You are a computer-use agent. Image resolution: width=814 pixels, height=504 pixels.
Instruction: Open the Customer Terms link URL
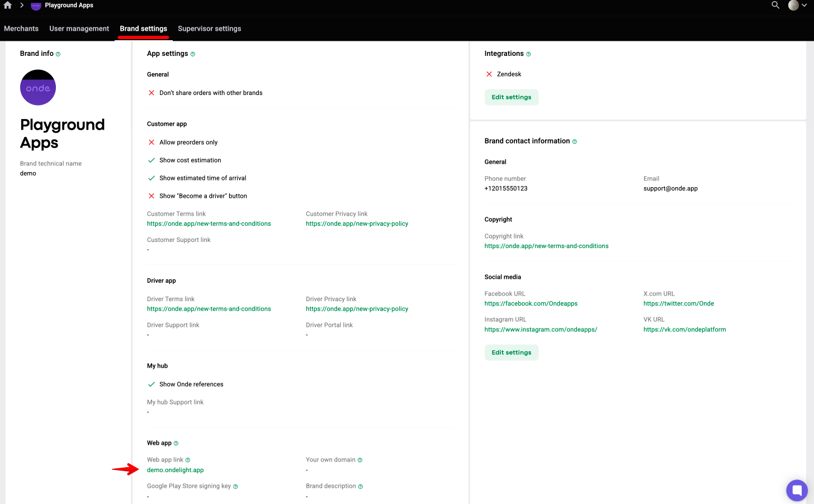pos(209,224)
